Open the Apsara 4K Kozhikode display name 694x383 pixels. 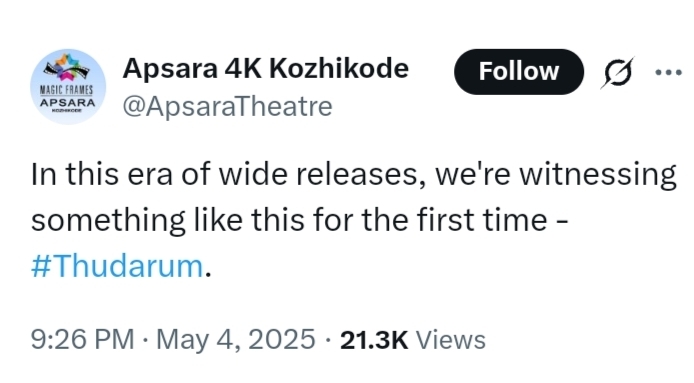266,69
